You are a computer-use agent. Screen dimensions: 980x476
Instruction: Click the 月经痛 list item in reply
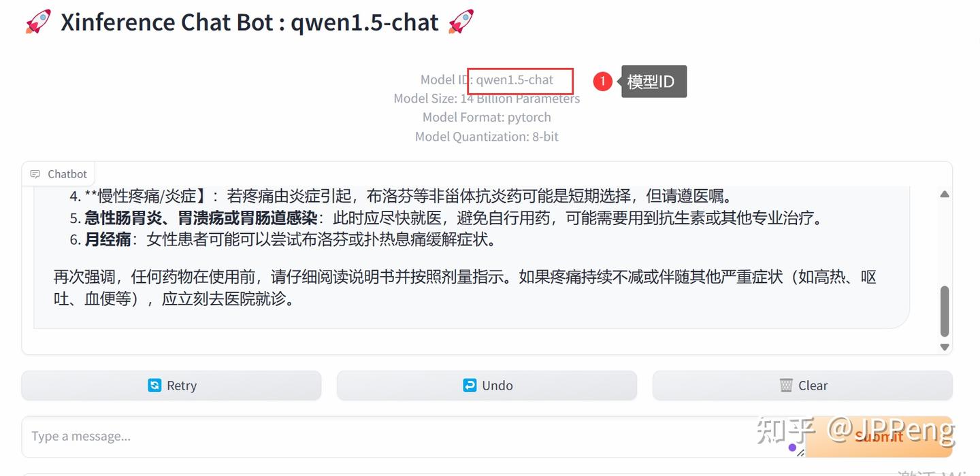coord(282,239)
